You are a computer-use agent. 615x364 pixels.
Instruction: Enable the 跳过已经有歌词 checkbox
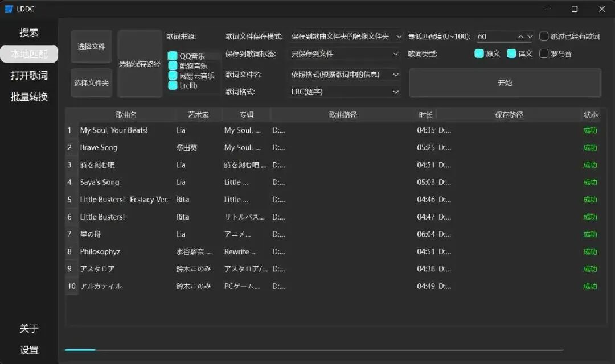coord(544,36)
